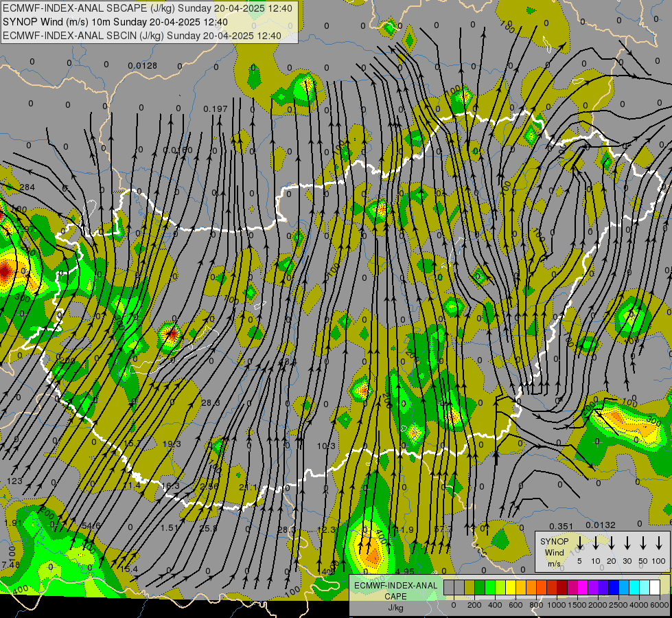672x618 pixels.
Task: Pick the pure yellow swatch in CAPE colorbar
Action: tap(511, 587)
